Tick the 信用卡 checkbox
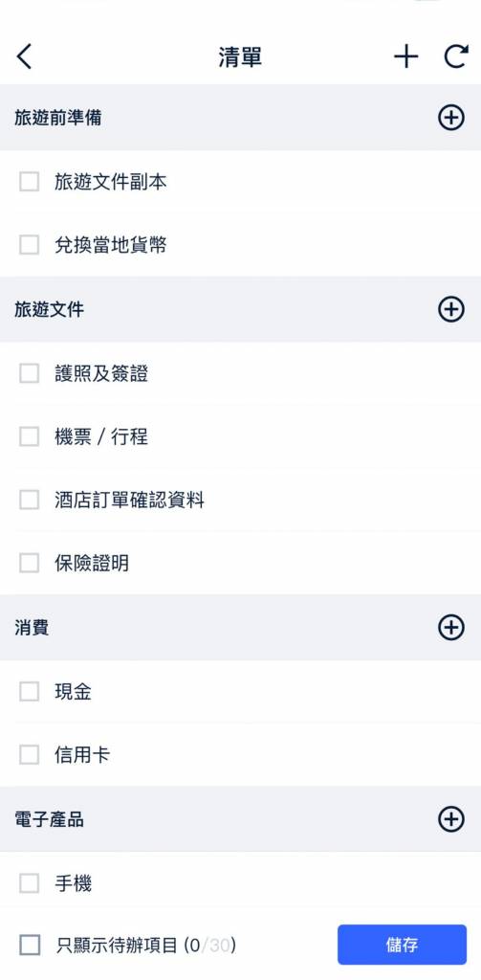The image size is (481, 980). coord(30,755)
